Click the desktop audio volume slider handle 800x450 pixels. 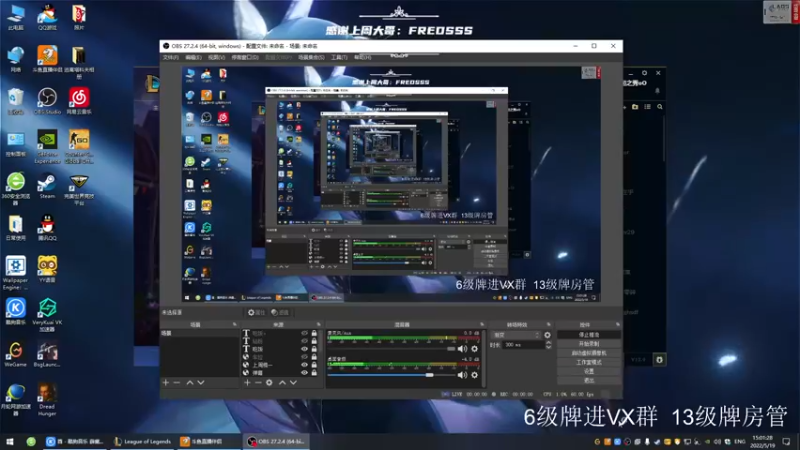[x=430, y=375]
